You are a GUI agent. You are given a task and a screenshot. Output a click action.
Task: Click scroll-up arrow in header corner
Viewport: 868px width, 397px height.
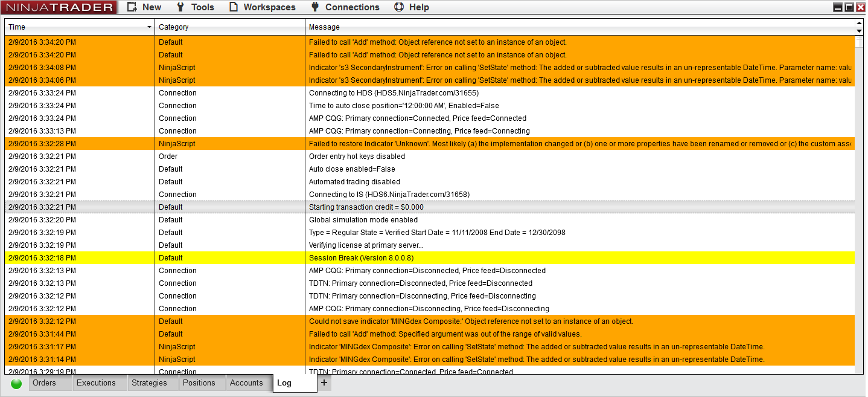(x=860, y=23)
